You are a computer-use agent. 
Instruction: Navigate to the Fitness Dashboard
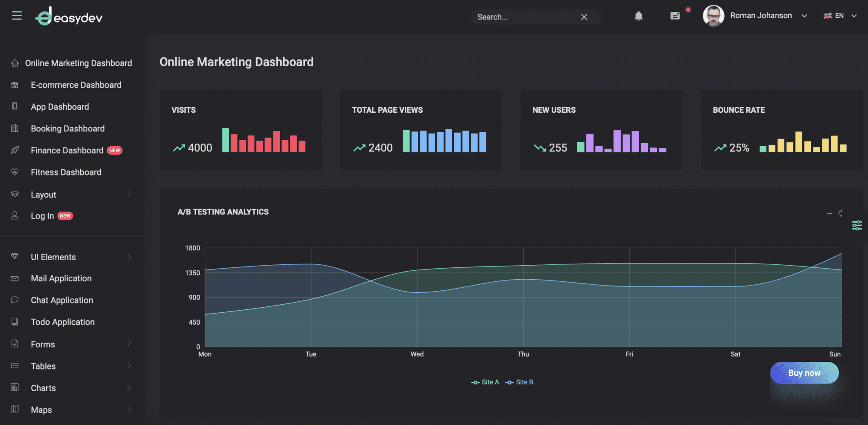(66, 172)
